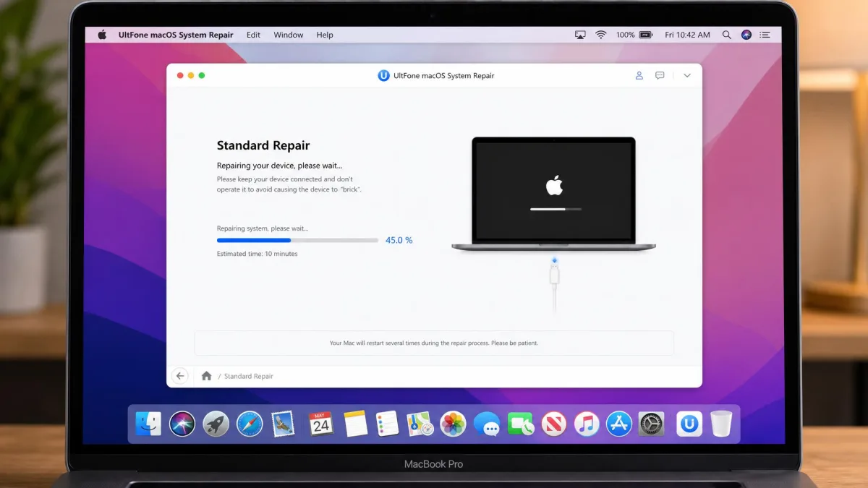This screenshot has width=868, height=488.
Task: Open the Edit menu
Action: pos(253,35)
